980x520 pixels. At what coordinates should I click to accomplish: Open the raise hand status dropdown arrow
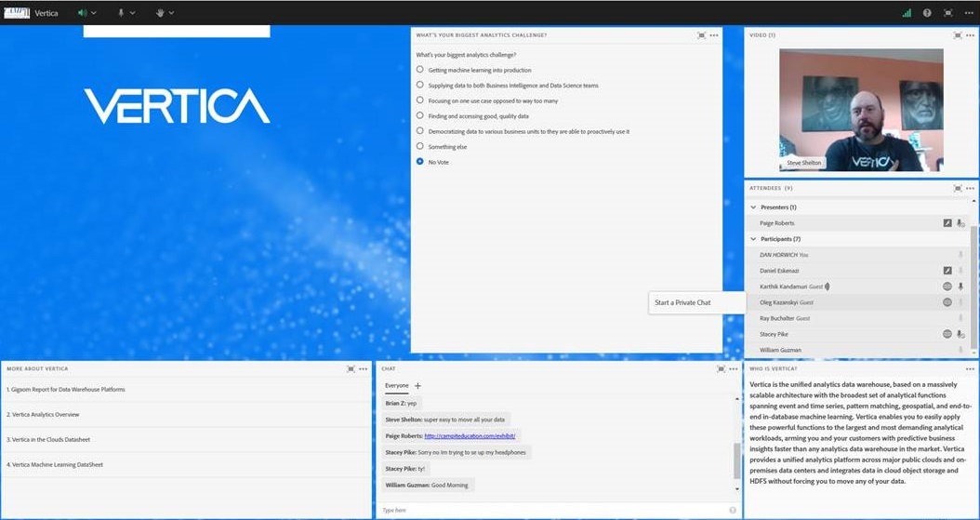(171, 12)
